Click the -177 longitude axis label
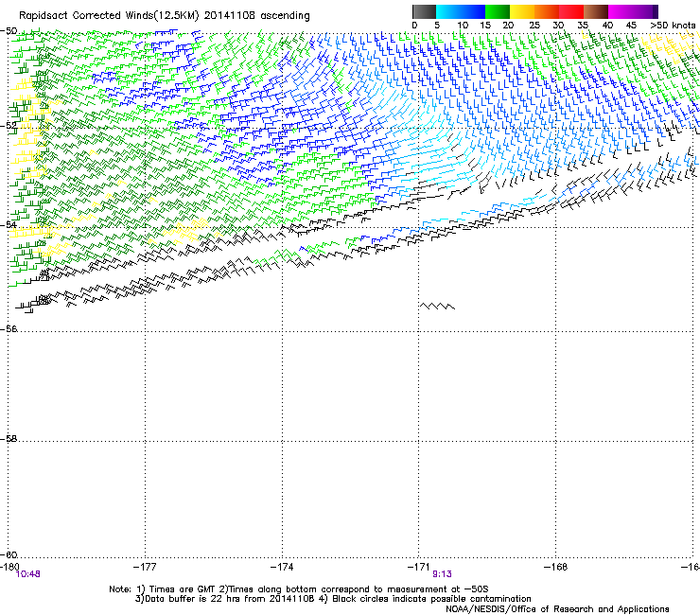The width and height of the screenshot is (700, 615). (145, 567)
